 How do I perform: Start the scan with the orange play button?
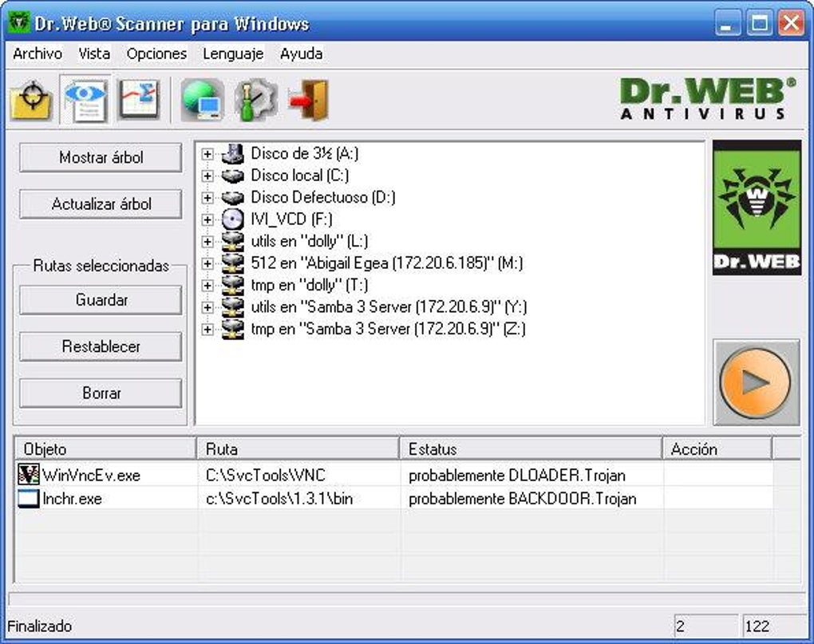(757, 383)
